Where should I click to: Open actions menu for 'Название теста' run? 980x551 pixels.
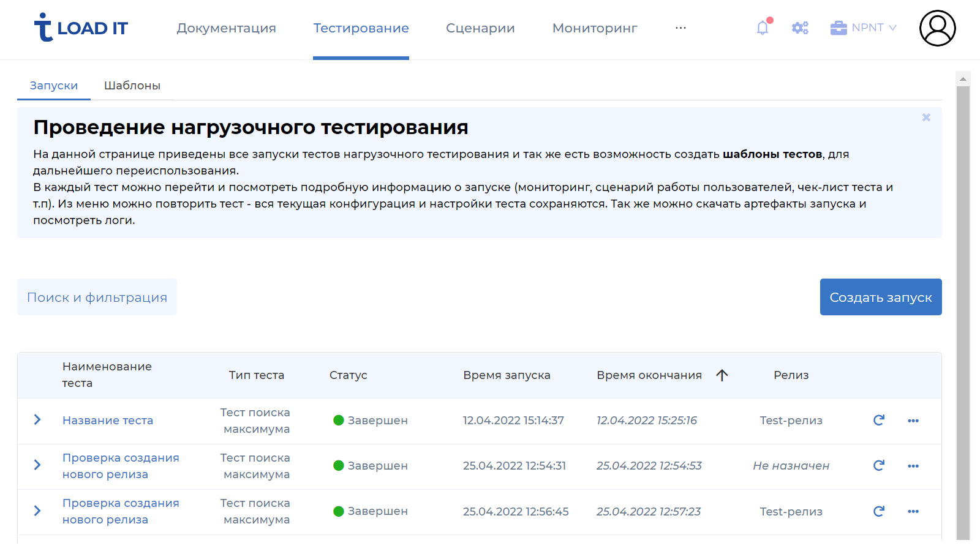click(913, 421)
